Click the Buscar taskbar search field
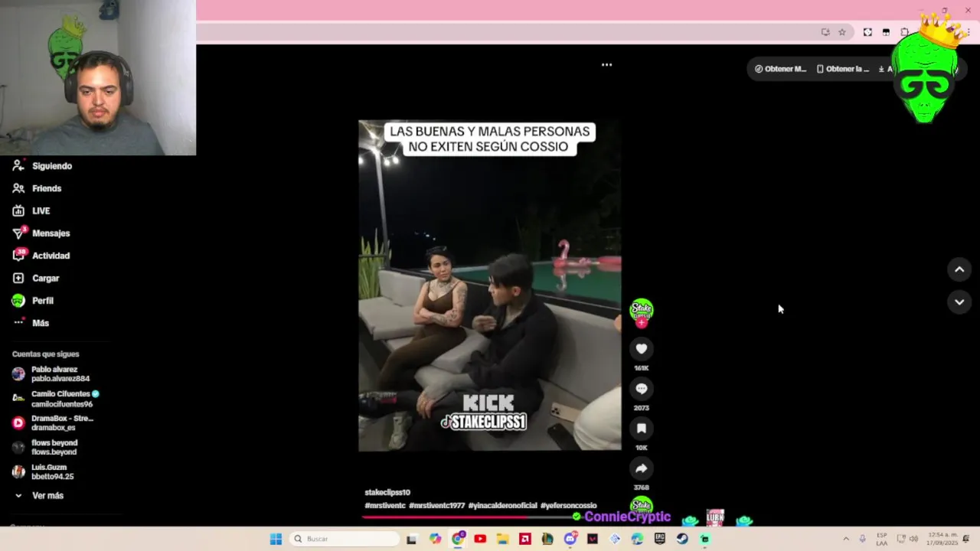980x551 pixels. click(x=345, y=539)
